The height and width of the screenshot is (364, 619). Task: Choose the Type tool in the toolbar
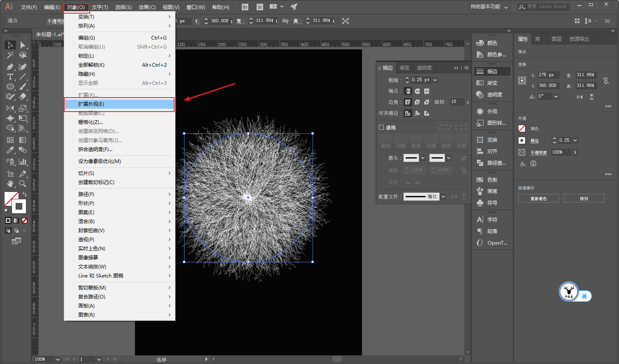10,77
